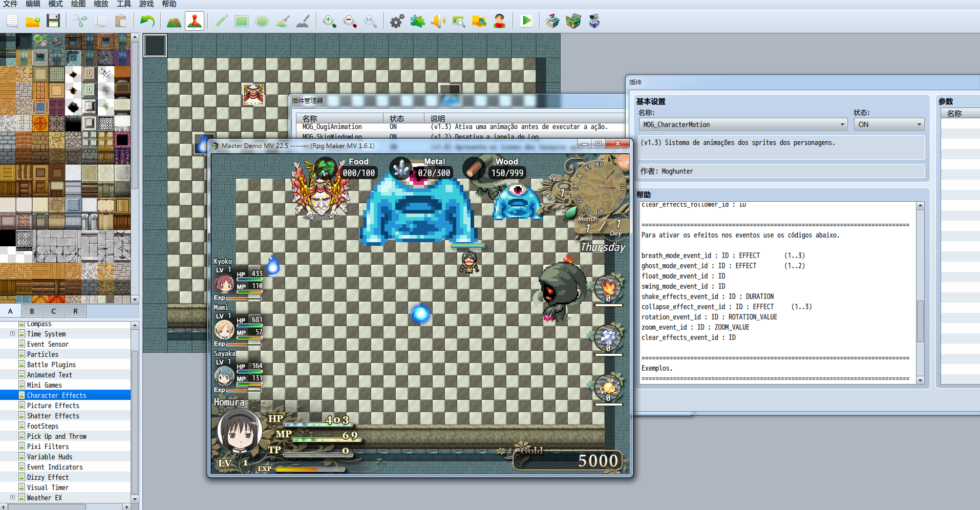Open the 文件 menu
The height and width of the screenshot is (510, 980).
point(10,4)
